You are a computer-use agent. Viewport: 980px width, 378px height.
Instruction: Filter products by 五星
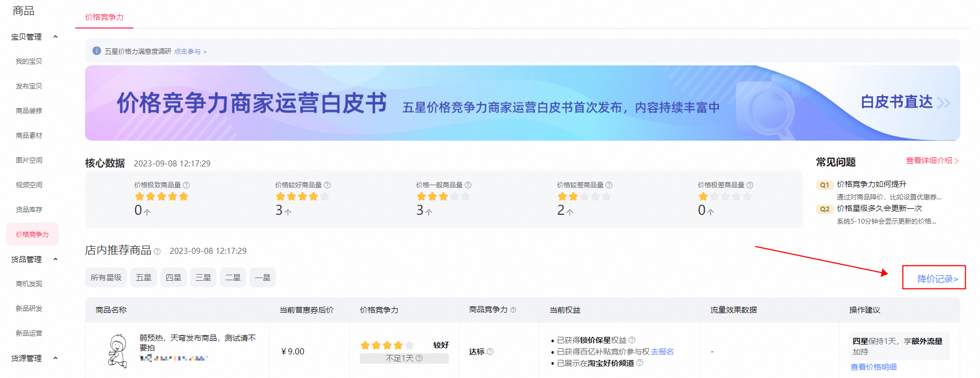click(143, 277)
